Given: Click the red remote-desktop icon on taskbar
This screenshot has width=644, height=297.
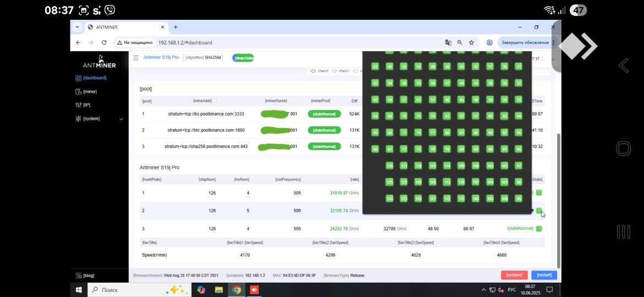Looking at the screenshot, I should 254,290.
